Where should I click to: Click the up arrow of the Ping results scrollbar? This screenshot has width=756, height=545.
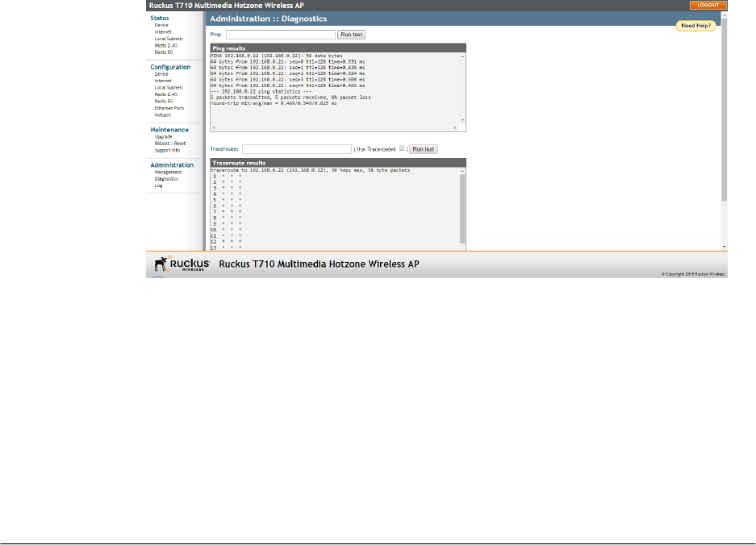tap(462, 56)
